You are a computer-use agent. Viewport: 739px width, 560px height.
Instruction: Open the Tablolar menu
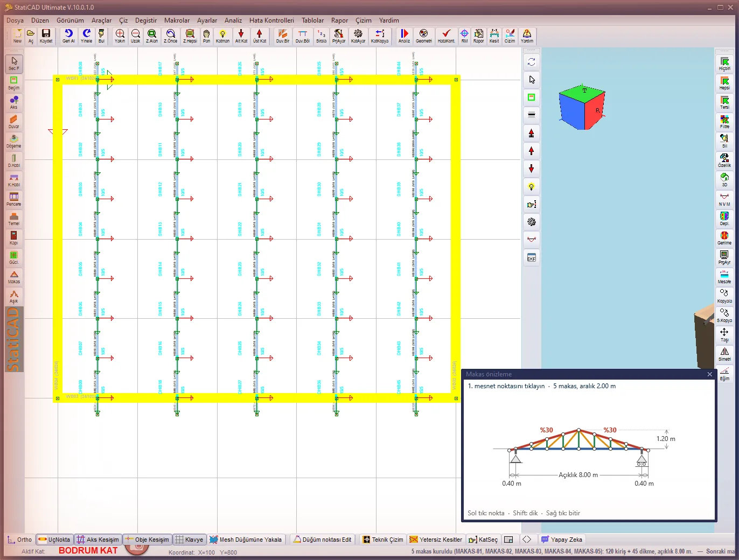[x=312, y=20]
